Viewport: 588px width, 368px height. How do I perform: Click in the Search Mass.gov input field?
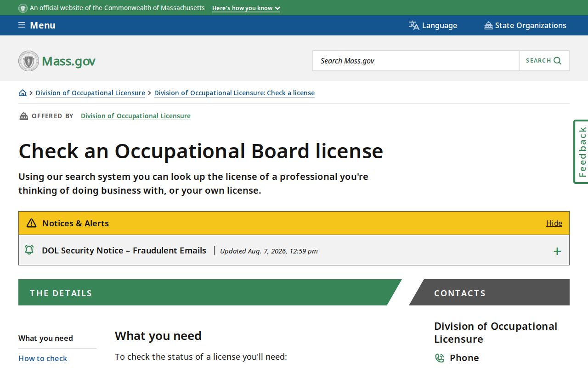(416, 61)
